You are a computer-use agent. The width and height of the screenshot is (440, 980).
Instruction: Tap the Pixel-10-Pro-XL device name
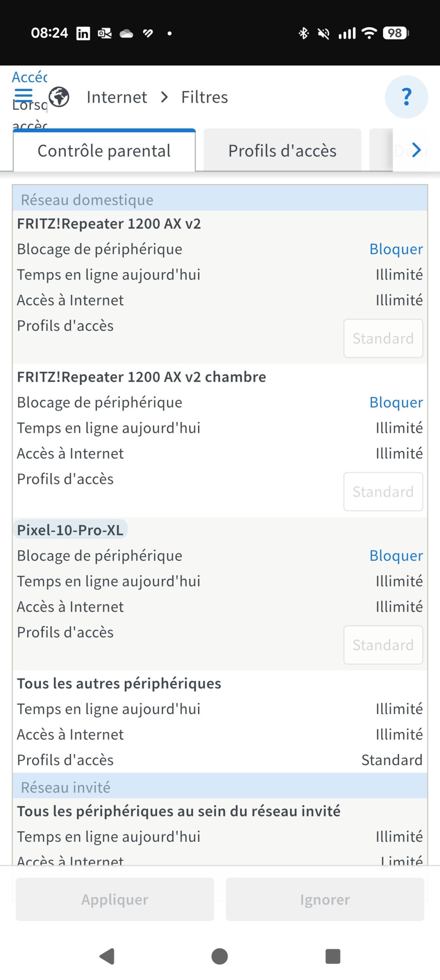[x=70, y=530]
